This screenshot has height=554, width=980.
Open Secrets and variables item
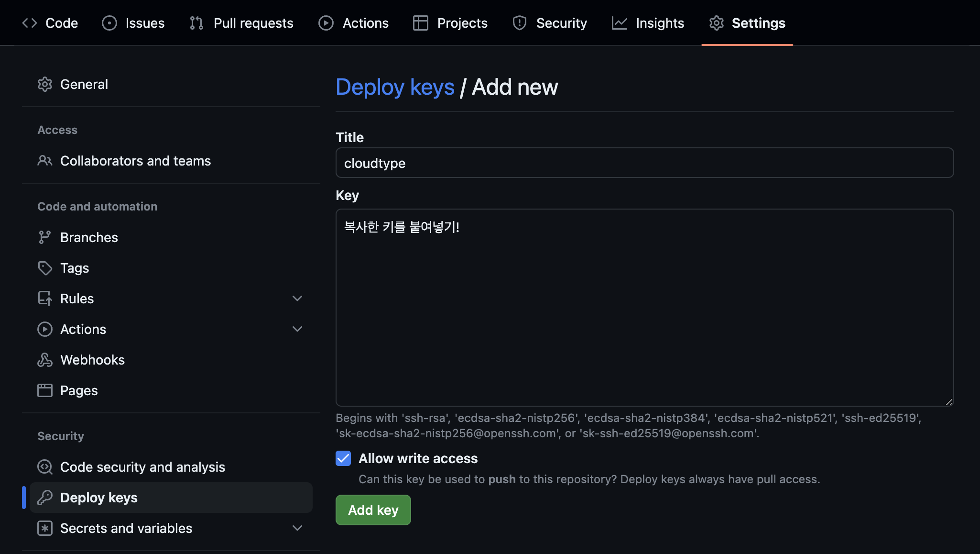[x=171, y=528]
